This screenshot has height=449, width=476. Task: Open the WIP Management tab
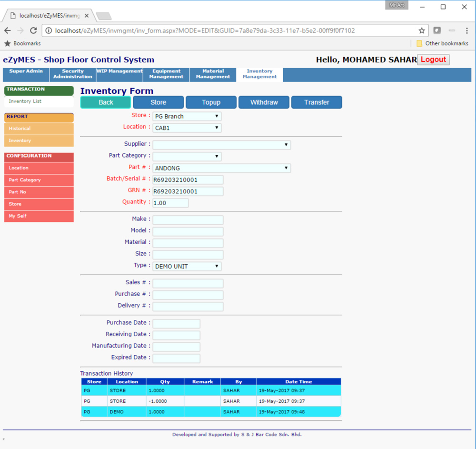click(x=119, y=71)
